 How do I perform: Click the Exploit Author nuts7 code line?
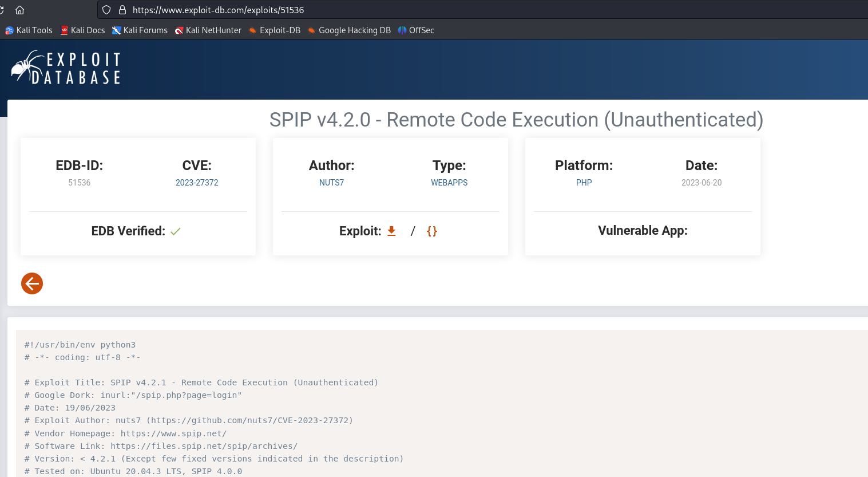pos(189,420)
